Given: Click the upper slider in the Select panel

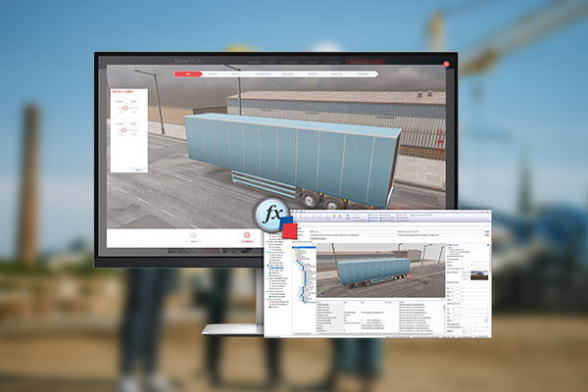Looking at the screenshot, I should 123,105.
